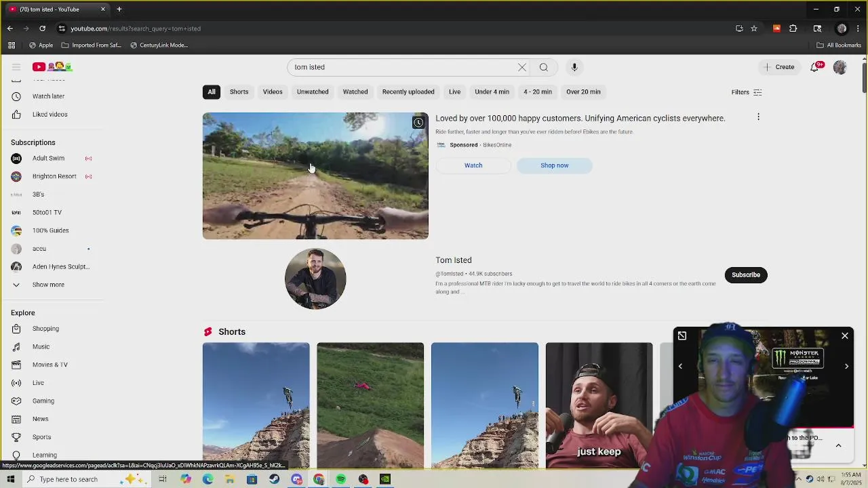The image size is (868, 488).
Task: Go to YouTube home via the logo
Action: tap(52, 66)
